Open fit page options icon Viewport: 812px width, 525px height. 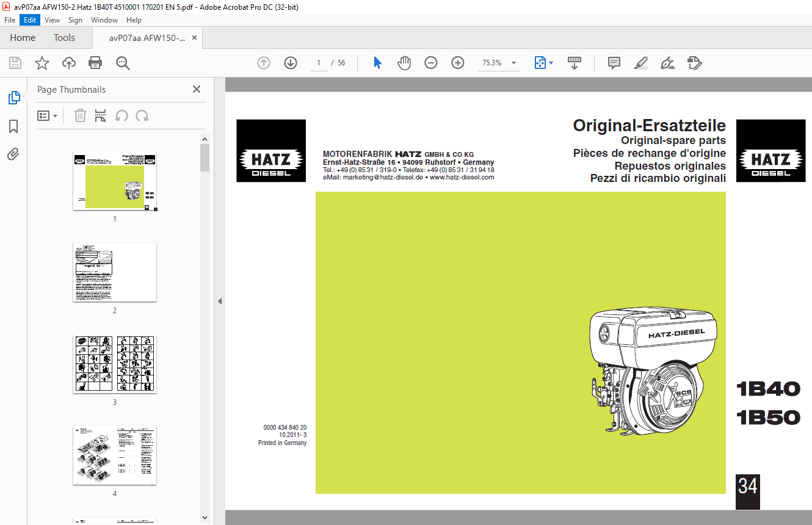coord(543,63)
